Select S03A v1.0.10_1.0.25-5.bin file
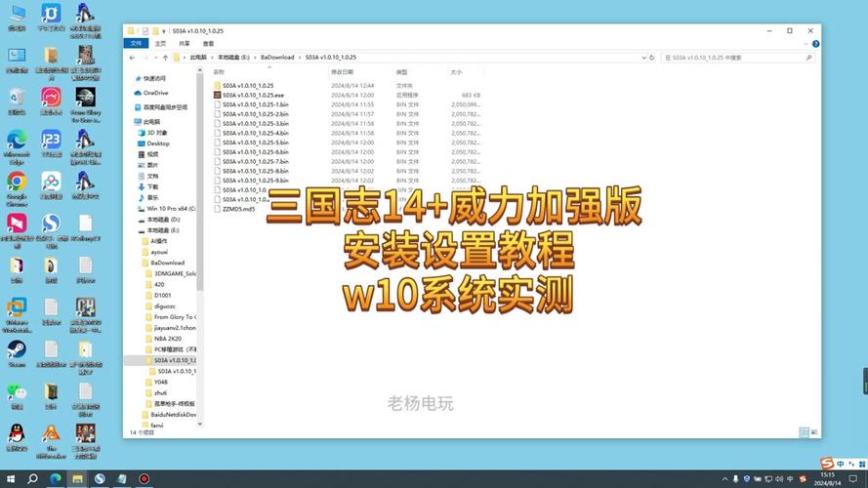This screenshot has height=488, width=868. 255,142
